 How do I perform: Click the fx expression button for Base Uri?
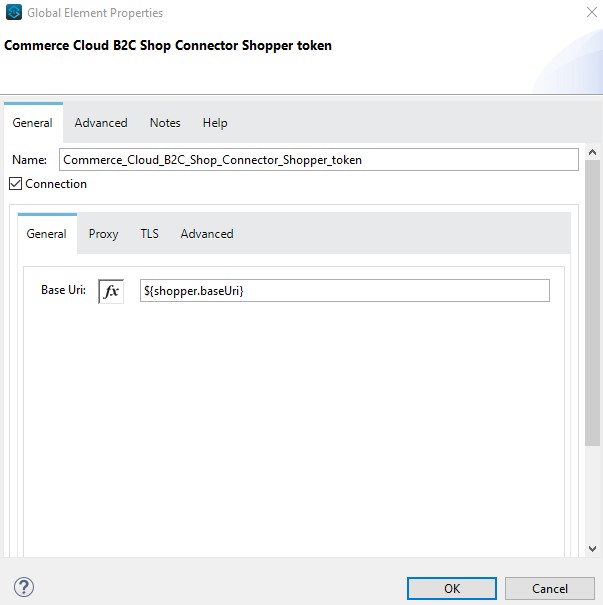pos(111,291)
